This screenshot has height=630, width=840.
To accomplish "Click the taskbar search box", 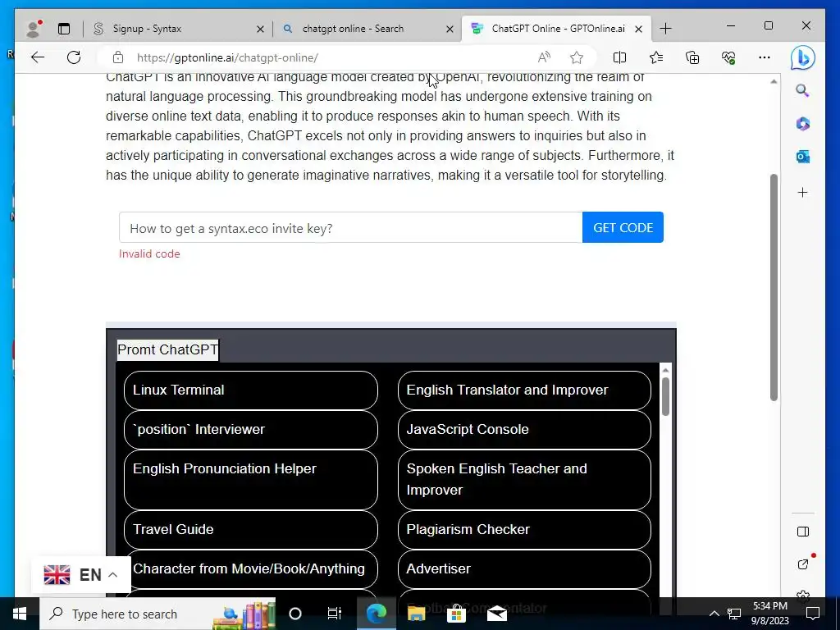I will [x=157, y=614].
